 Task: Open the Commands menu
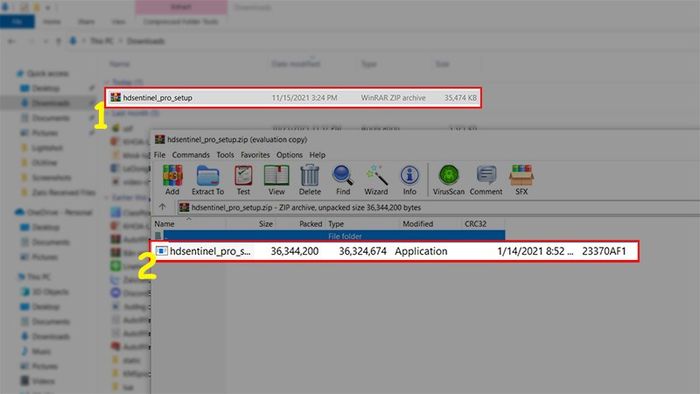click(191, 155)
